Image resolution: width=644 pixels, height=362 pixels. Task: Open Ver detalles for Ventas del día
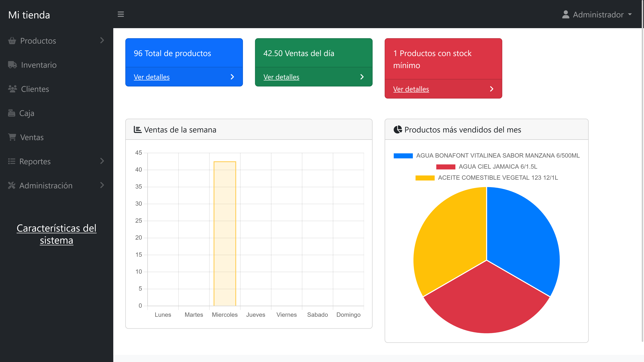pos(281,77)
